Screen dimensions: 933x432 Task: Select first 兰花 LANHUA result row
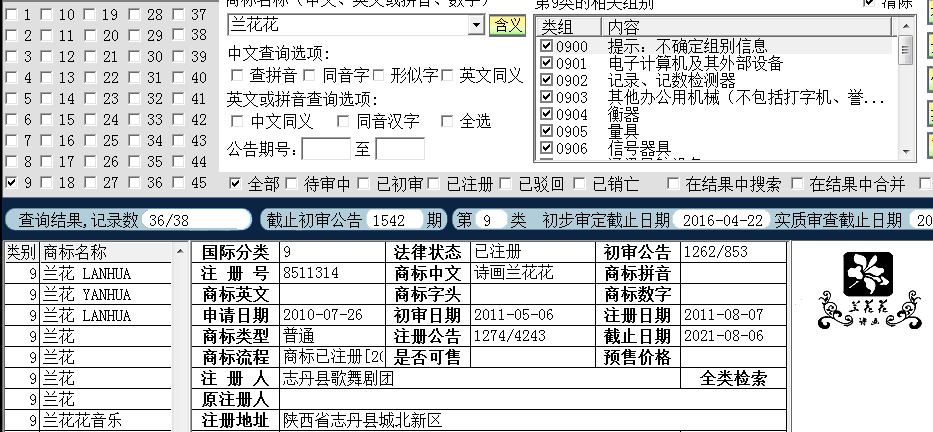click(x=88, y=274)
